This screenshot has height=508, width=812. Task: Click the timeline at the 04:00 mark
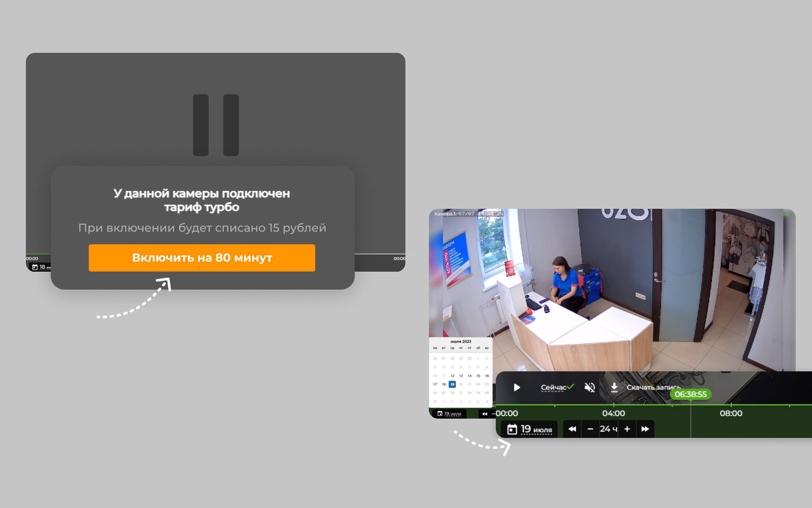click(614, 405)
